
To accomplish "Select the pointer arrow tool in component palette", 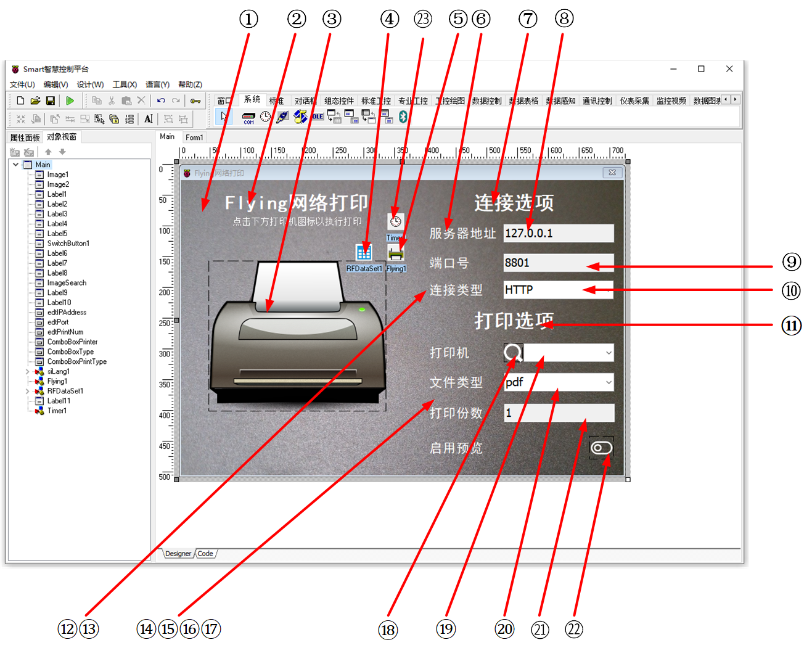I will [x=224, y=117].
